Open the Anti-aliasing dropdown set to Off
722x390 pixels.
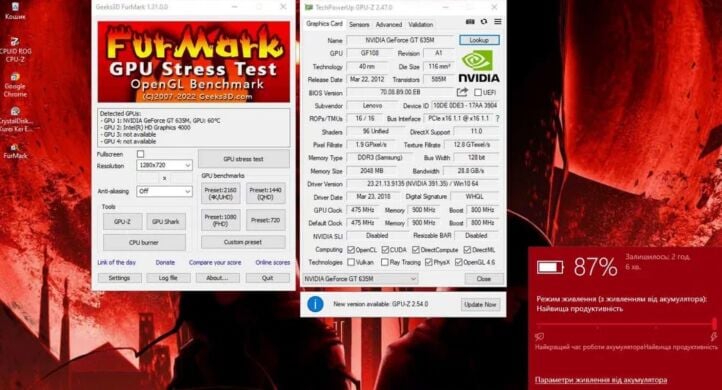click(x=164, y=191)
